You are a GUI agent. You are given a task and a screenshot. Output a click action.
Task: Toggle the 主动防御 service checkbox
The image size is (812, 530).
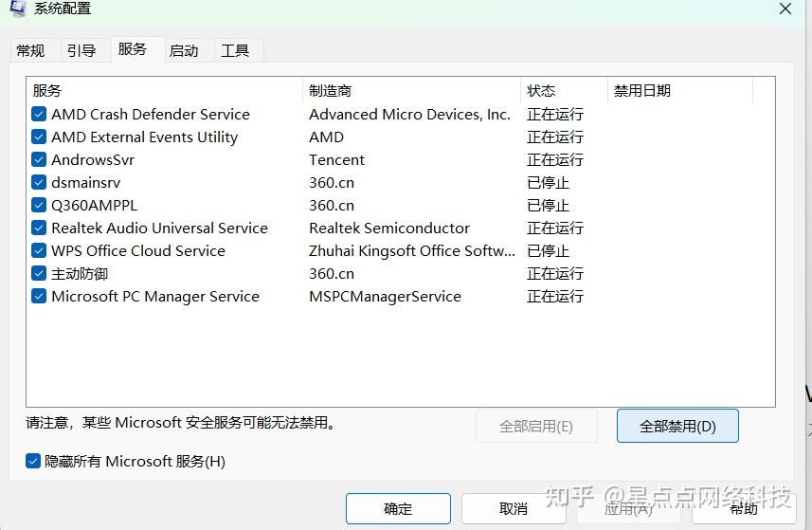(x=39, y=274)
